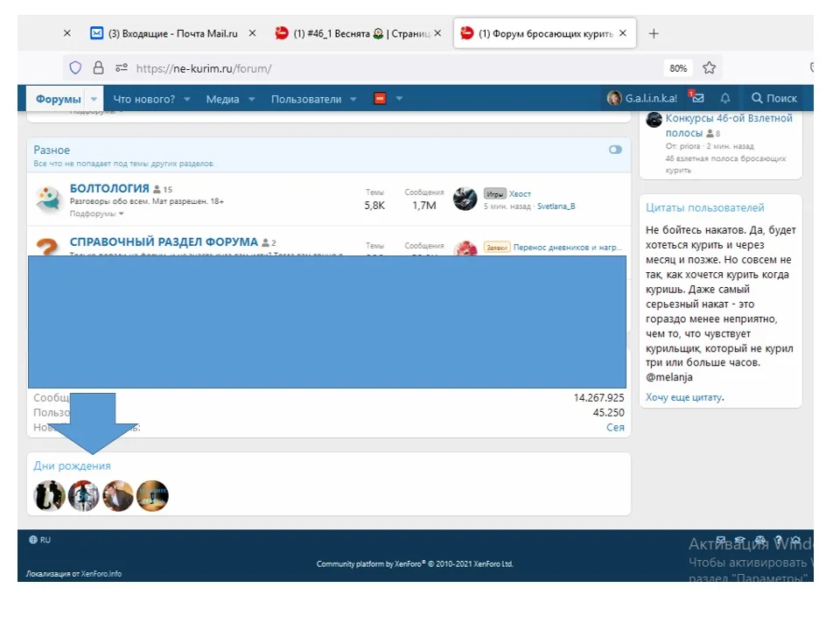Expand the Что нового? dropdown arrow
840x630 pixels.
coord(187,99)
